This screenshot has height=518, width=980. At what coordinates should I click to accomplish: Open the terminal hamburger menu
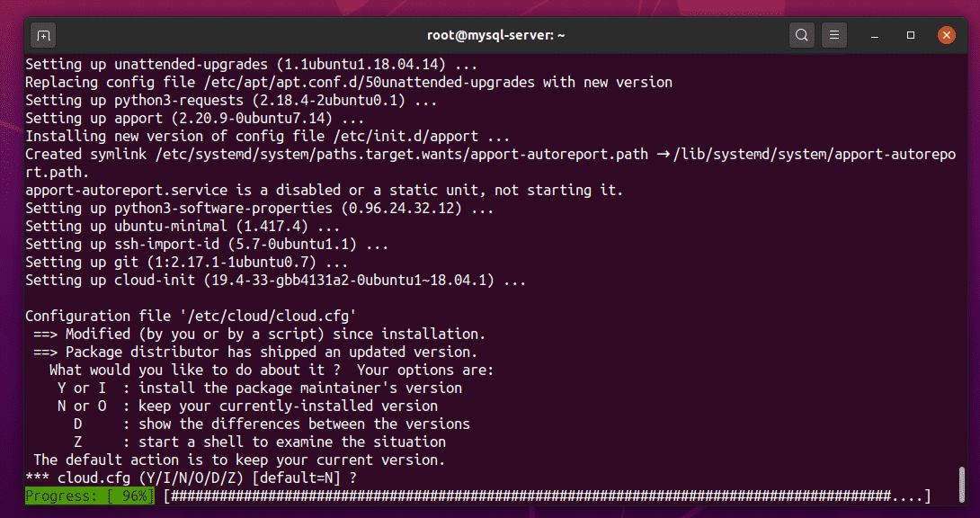coord(834,36)
